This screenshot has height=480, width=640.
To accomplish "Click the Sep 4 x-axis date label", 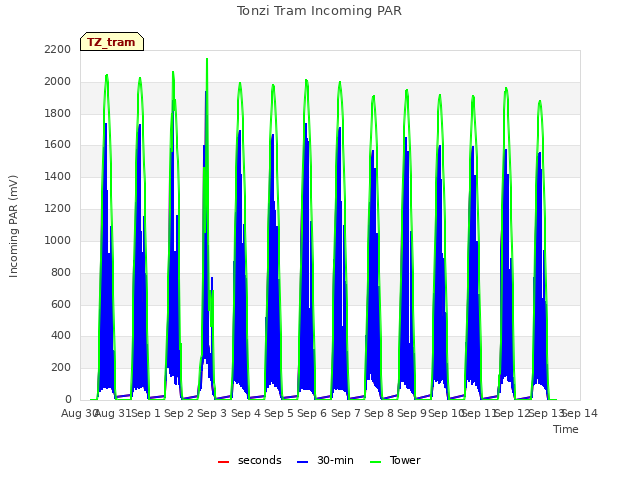I will click(x=246, y=413).
